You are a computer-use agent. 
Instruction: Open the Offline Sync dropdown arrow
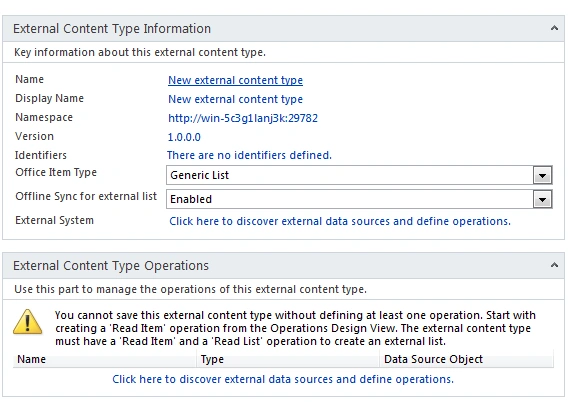click(x=542, y=200)
